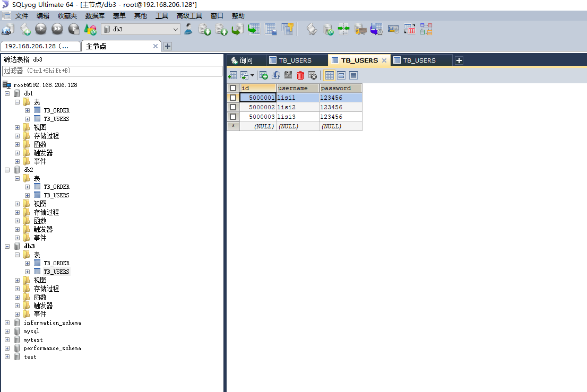
Task: Switch to the 询问 query tab
Action: (x=246, y=60)
